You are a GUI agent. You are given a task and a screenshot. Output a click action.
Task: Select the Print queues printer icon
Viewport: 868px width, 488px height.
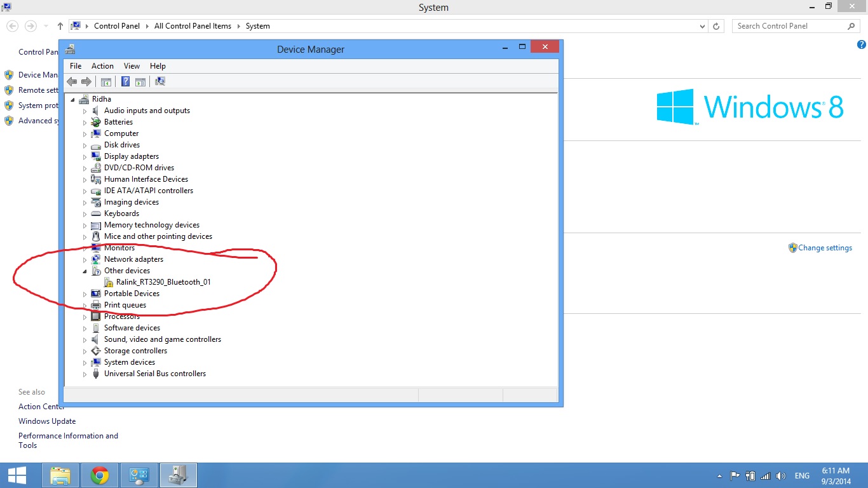coord(96,305)
